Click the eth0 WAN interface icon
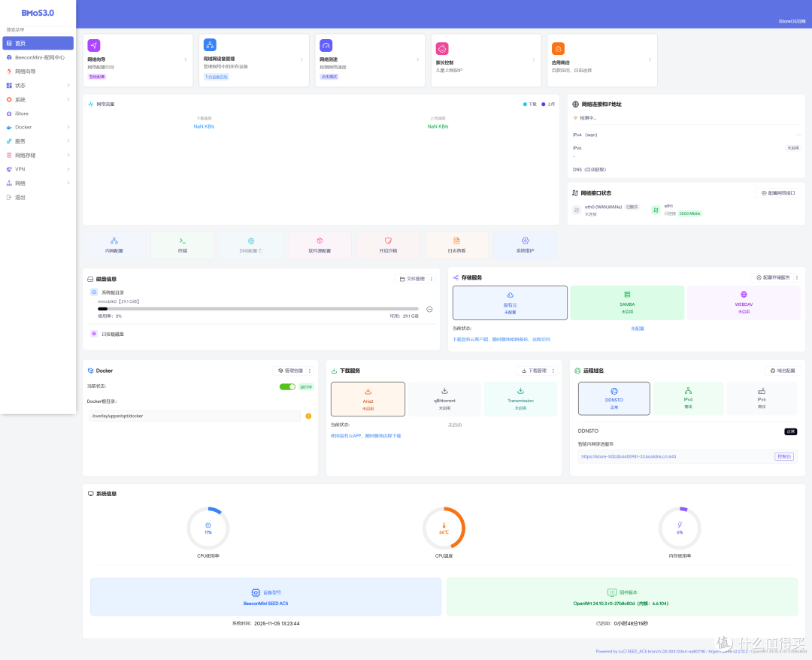The width and height of the screenshot is (812, 660). click(x=577, y=210)
